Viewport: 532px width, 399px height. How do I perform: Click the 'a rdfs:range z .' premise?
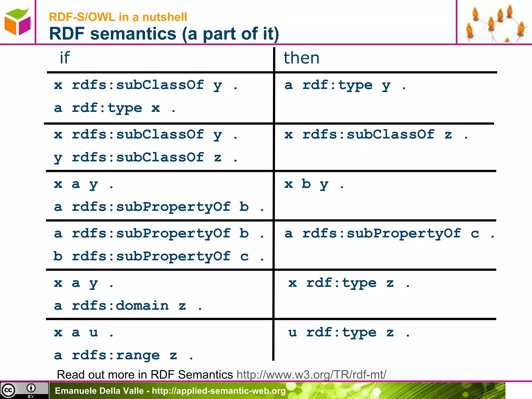(x=123, y=355)
